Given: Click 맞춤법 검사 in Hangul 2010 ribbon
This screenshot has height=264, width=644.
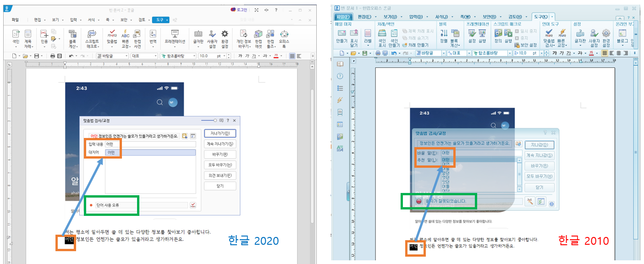Looking at the screenshot, I should pyautogui.click(x=549, y=38).
